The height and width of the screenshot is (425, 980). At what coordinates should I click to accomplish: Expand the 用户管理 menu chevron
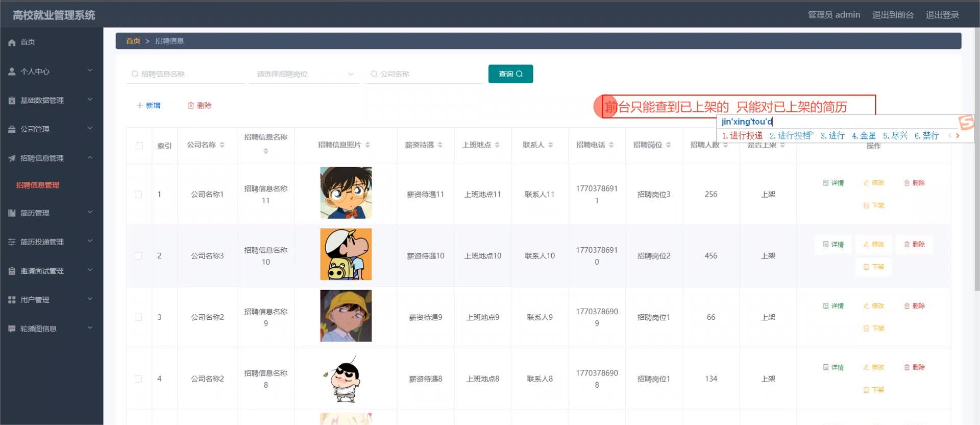point(90,299)
